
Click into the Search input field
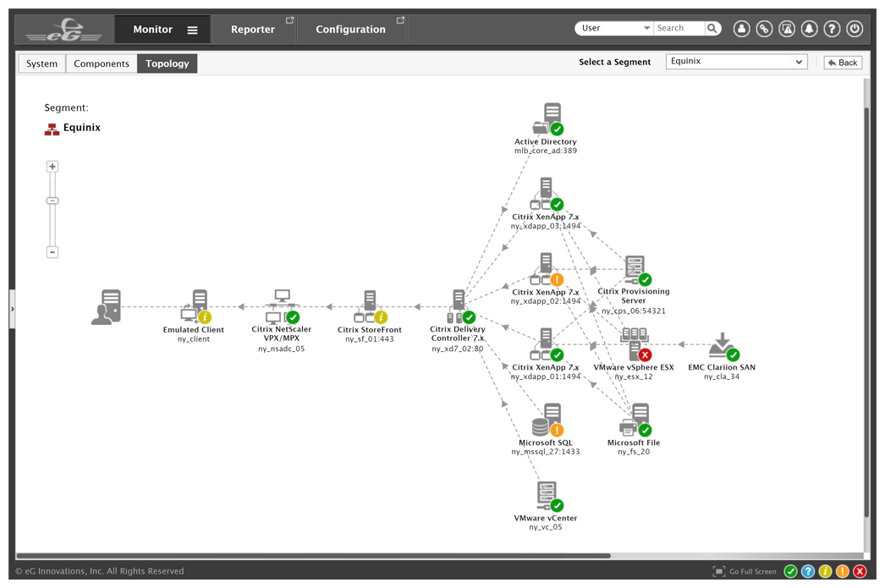(679, 28)
